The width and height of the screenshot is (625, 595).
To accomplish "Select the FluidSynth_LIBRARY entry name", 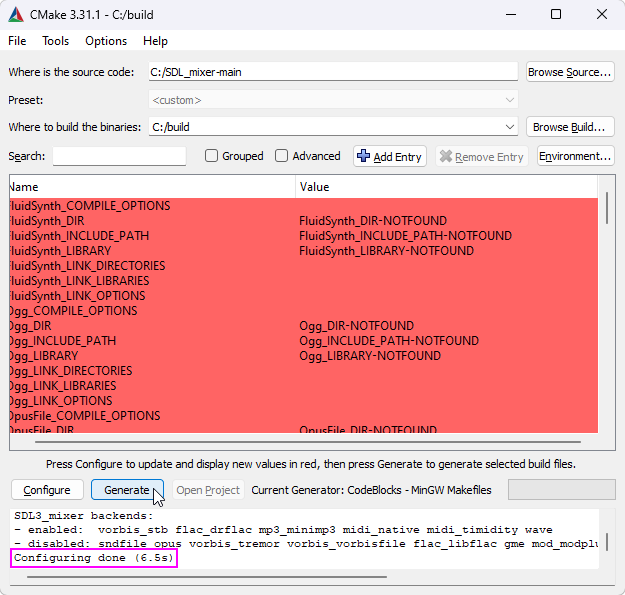I will click(x=61, y=251).
